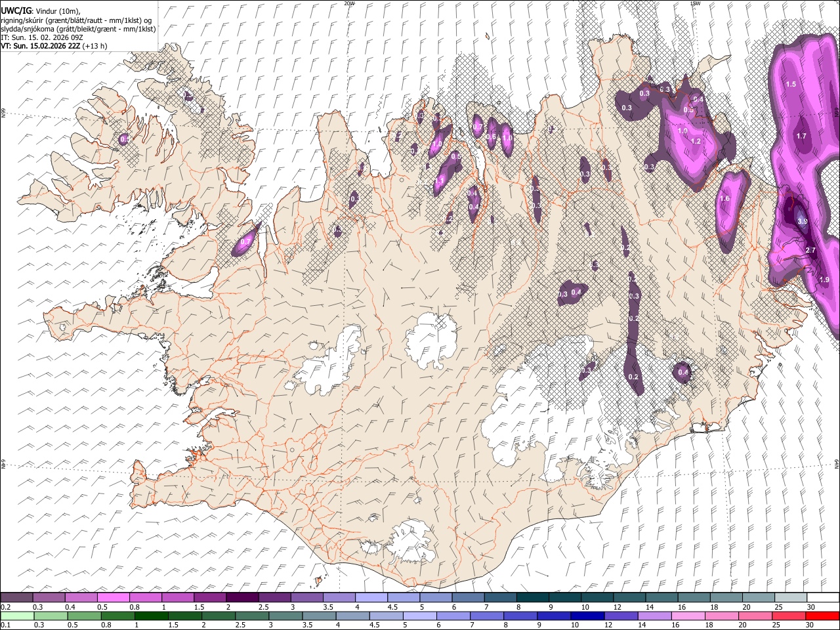Screen dimensions: 840x630
Task: Click the 0.1 tick label on green scale
Action: 5,625
